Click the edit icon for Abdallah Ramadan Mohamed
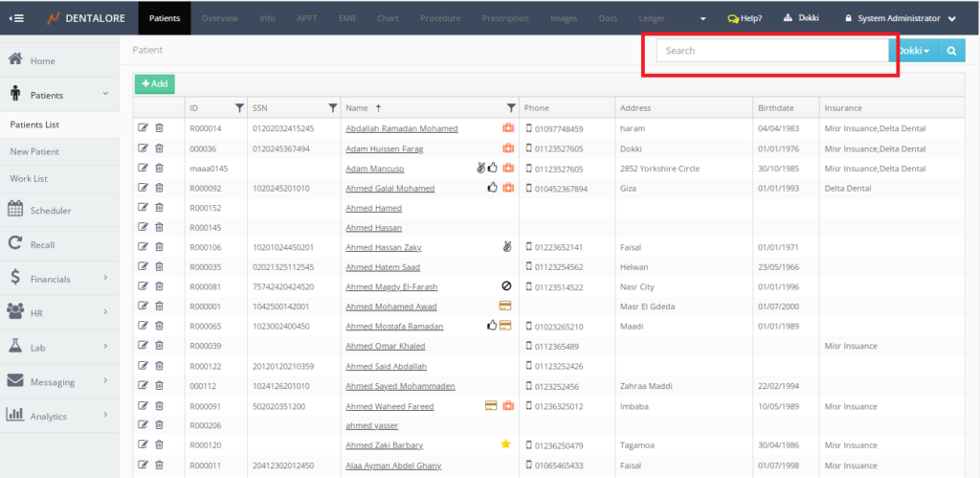The height and width of the screenshot is (478, 980). pos(144,127)
